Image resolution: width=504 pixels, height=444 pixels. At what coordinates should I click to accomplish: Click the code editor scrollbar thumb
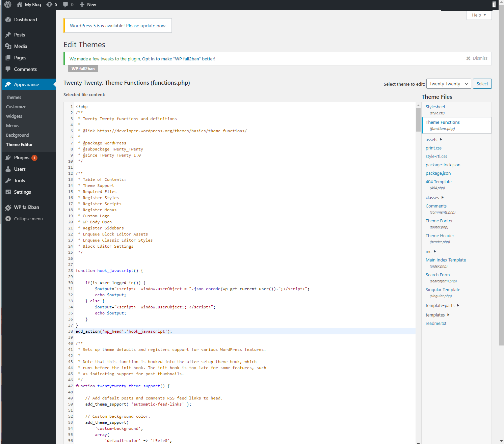[x=419, y=120]
